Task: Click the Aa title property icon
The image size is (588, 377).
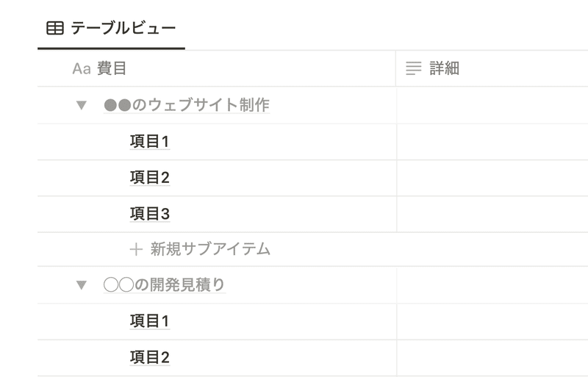Action: point(82,68)
